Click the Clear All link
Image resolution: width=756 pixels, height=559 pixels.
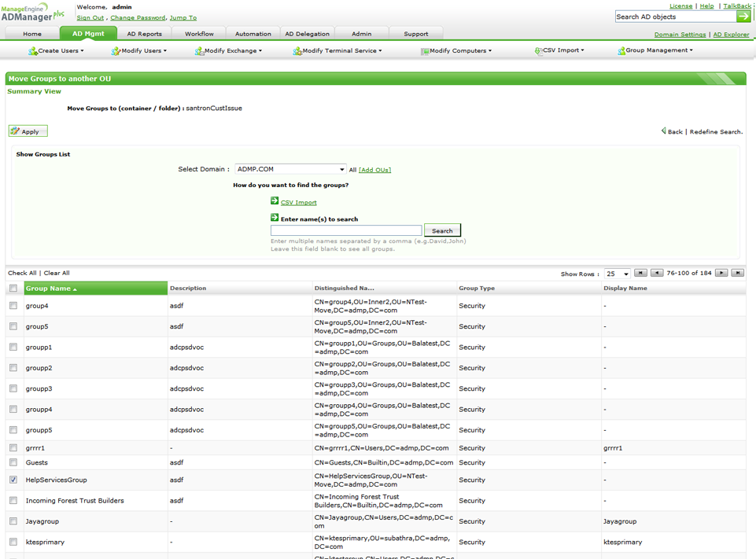click(x=57, y=273)
